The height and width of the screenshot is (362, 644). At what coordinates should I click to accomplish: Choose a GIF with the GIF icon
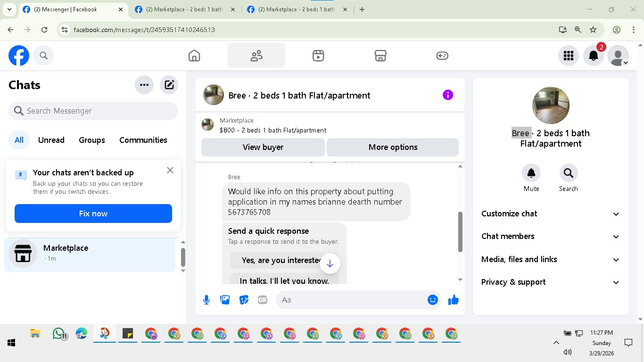263,300
